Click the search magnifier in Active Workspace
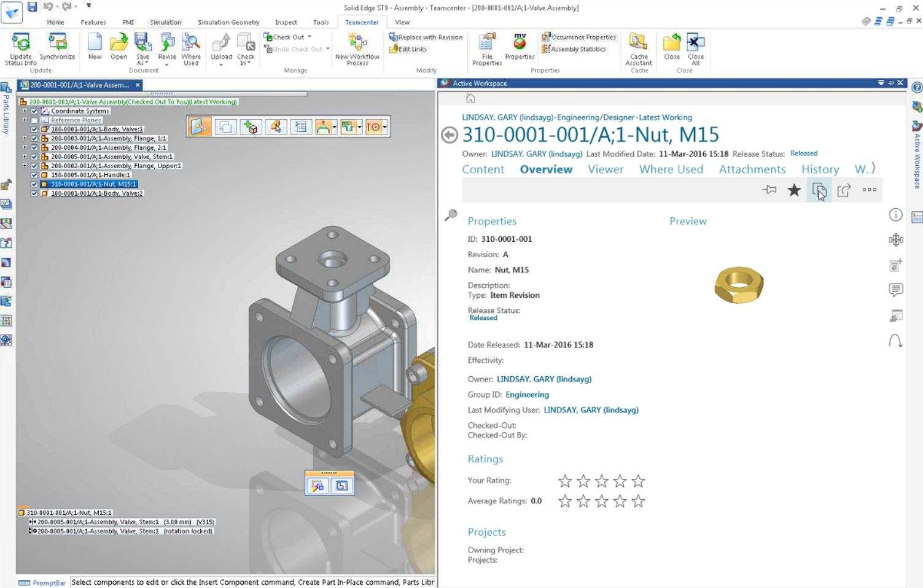This screenshot has height=588, width=923. point(451,215)
